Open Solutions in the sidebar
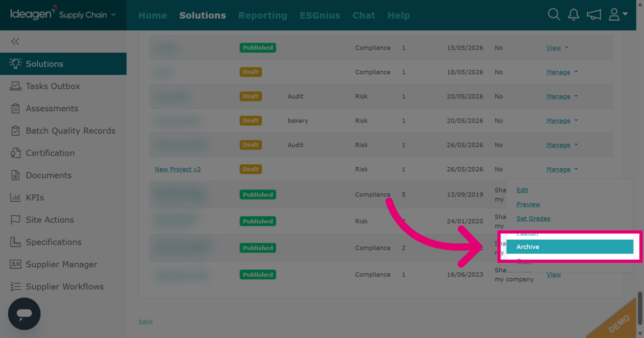The height and width of the screenshot is (338, 644). coord(63,64)
